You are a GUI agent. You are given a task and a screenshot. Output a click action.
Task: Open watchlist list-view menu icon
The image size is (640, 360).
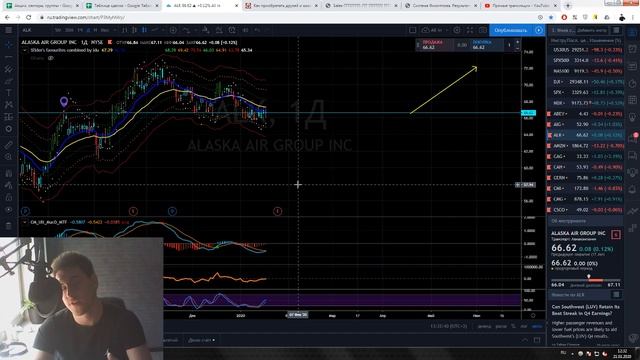tap(616, 30)
